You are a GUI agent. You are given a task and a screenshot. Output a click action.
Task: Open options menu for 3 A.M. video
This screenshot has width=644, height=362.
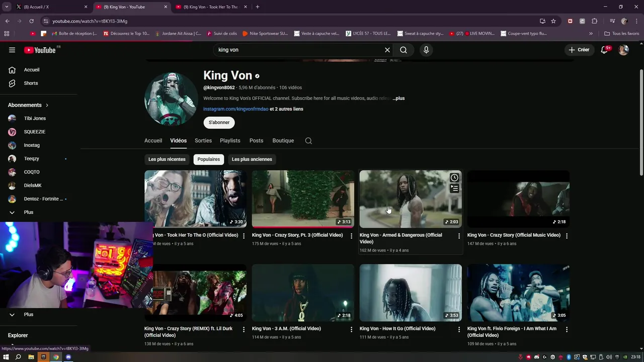351,329
